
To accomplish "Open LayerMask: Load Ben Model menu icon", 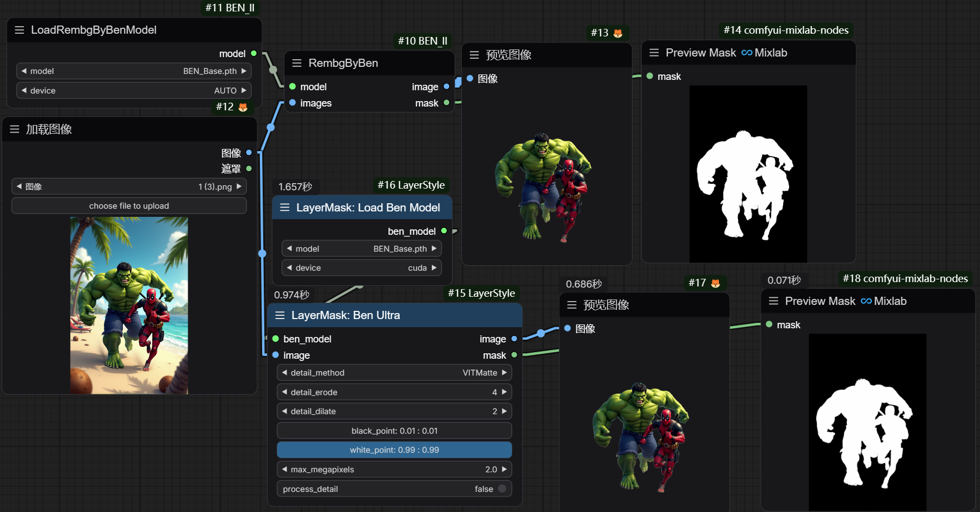I will click(x=284, y=208).
